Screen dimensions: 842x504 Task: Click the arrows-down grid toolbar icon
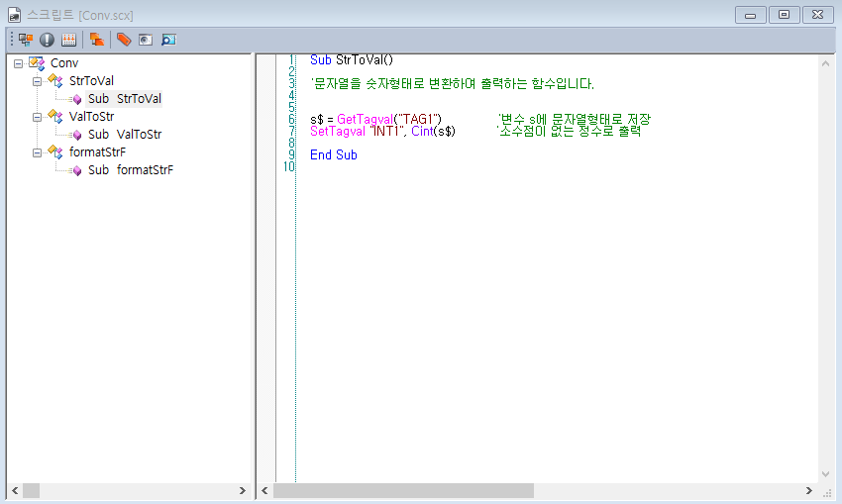(68, 40)
